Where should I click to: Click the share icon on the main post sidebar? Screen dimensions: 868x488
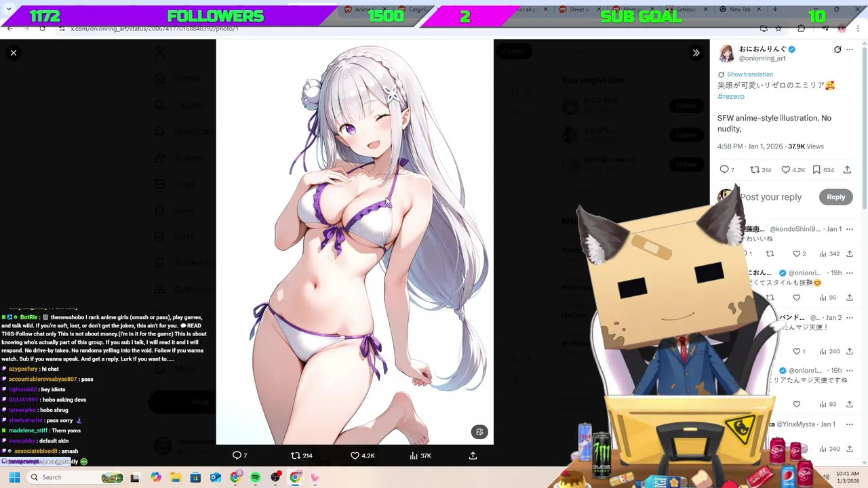point(847,169)
